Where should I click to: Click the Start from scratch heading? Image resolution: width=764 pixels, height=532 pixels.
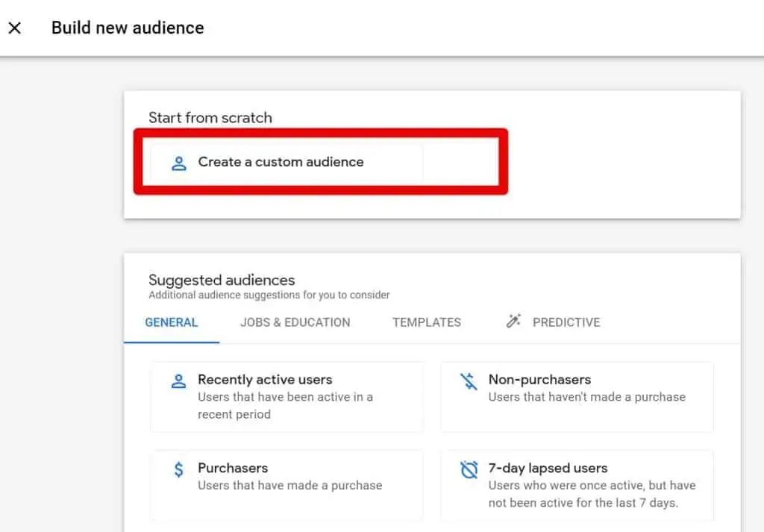(210, 117)
